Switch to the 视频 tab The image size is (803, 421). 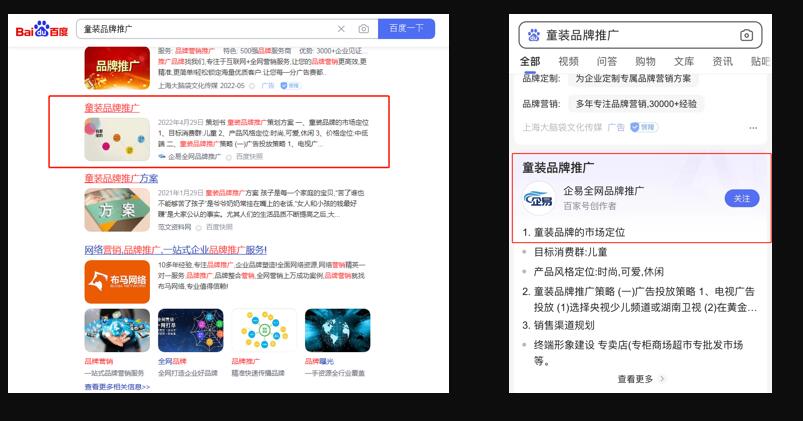(568, 62)
